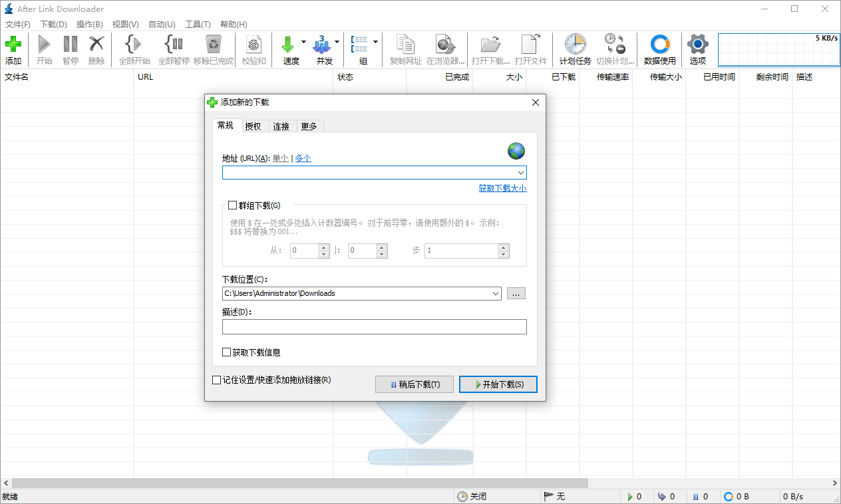The width and height of the screenshot is (841, 504).
Task: Click the horizontal scrollbar thumb
Action: pyautogui.click(x=299, y=483)
